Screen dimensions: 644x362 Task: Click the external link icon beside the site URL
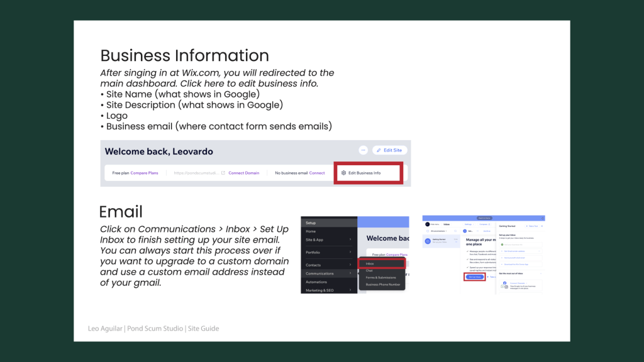click(x=223, y=173)
